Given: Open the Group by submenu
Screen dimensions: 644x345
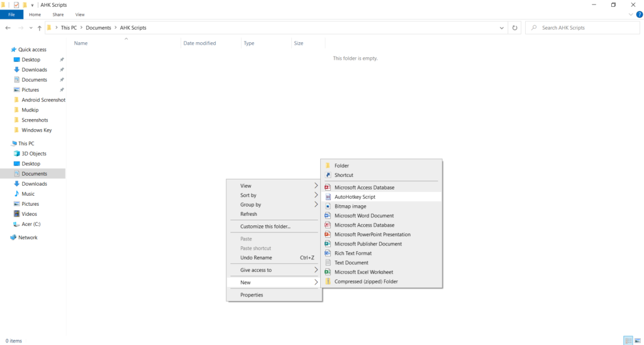Looking at the screenshot, I should point(274,205).
